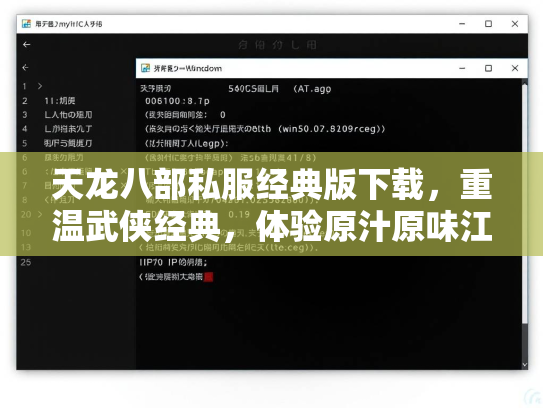543x408 pixels.
Task: Click the scrollbar down arrow in the terminal
Action: tap(525, 365)
